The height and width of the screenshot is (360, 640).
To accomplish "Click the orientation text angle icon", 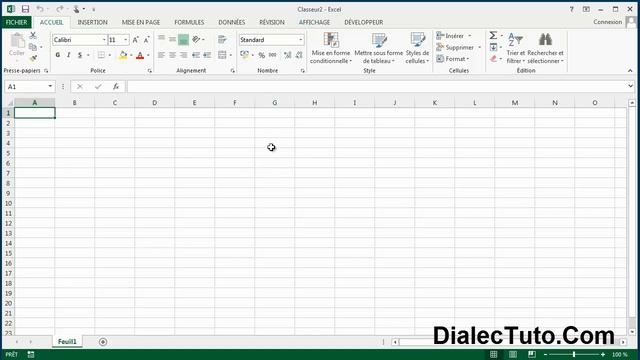I will point(196,40).
